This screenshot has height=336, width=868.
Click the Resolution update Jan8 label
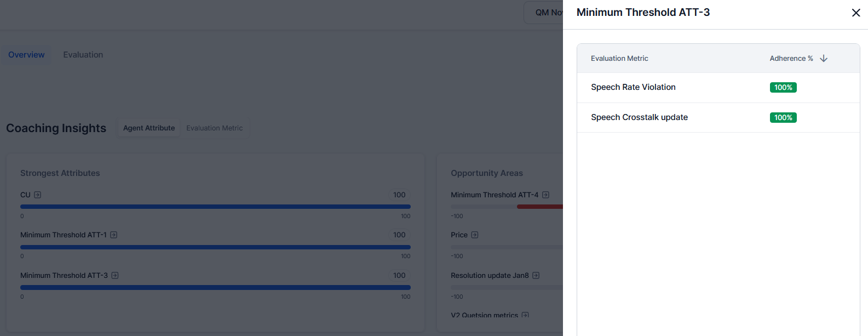[x=490, y=275]
